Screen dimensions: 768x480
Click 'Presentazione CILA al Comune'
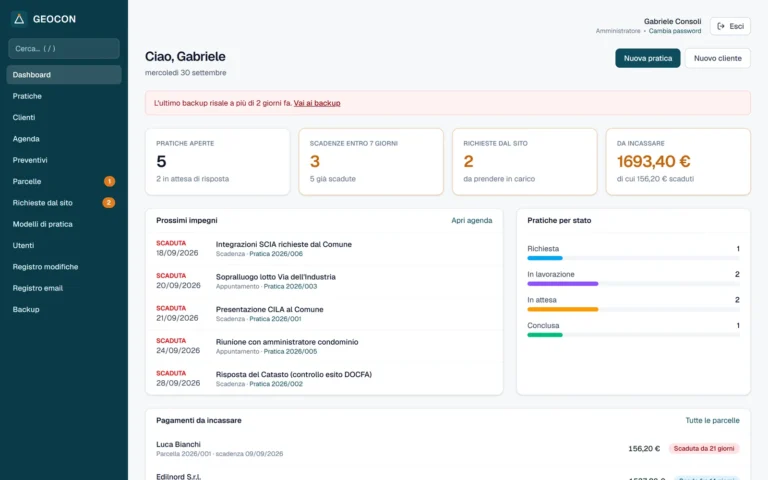click(x=269, y=310)
